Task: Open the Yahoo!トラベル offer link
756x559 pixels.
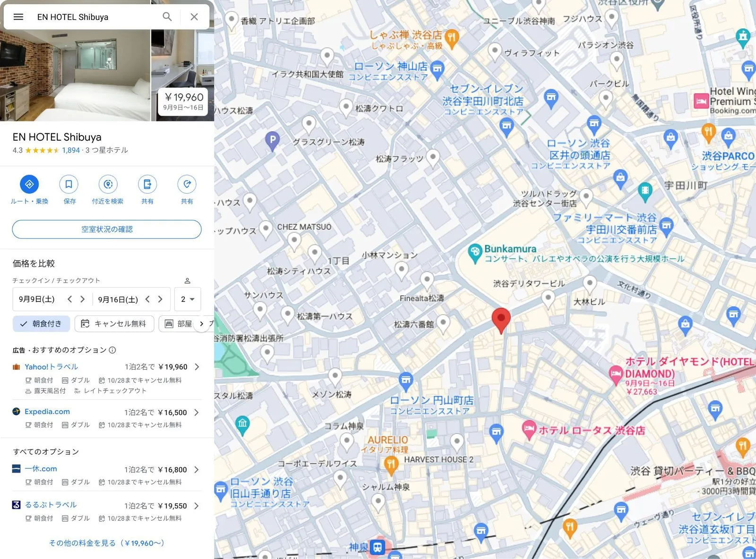Action: [x=51, y=367]
